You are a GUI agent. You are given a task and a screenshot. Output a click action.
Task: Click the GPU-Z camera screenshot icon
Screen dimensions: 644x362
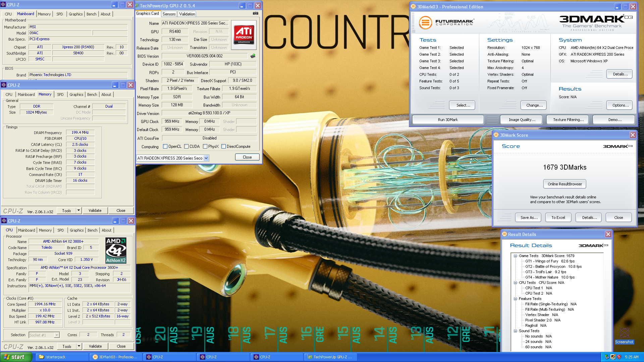coord(256,13)
